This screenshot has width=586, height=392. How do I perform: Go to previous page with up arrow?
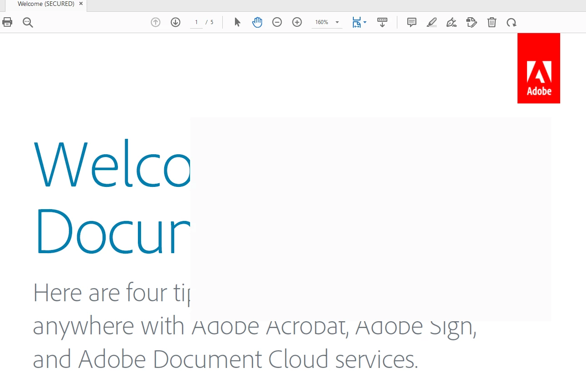coord(156,22)
